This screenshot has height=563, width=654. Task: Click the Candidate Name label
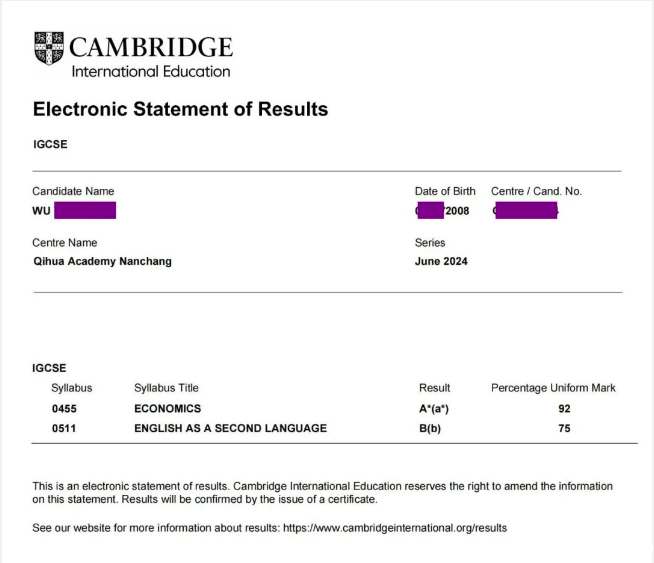pyautogui.click(x=73, y=191)
